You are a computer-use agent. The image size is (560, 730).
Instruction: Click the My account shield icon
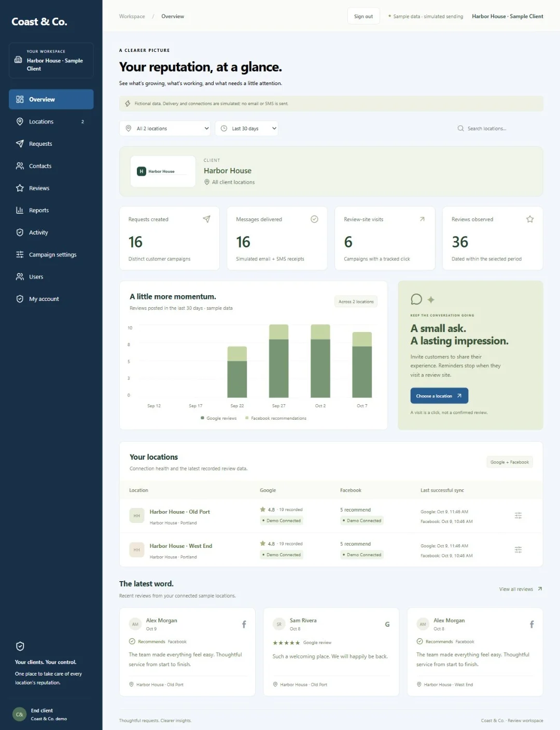pos(20,299)
